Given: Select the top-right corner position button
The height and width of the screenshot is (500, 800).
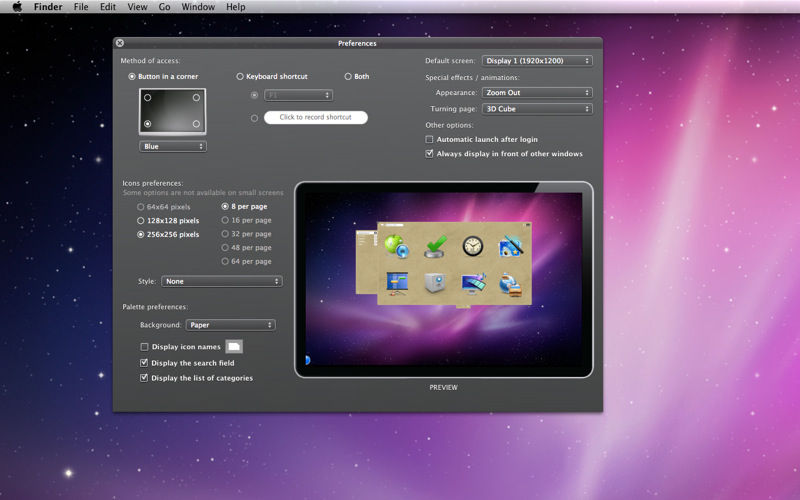Looking at the screenshot, I should 196,98.
